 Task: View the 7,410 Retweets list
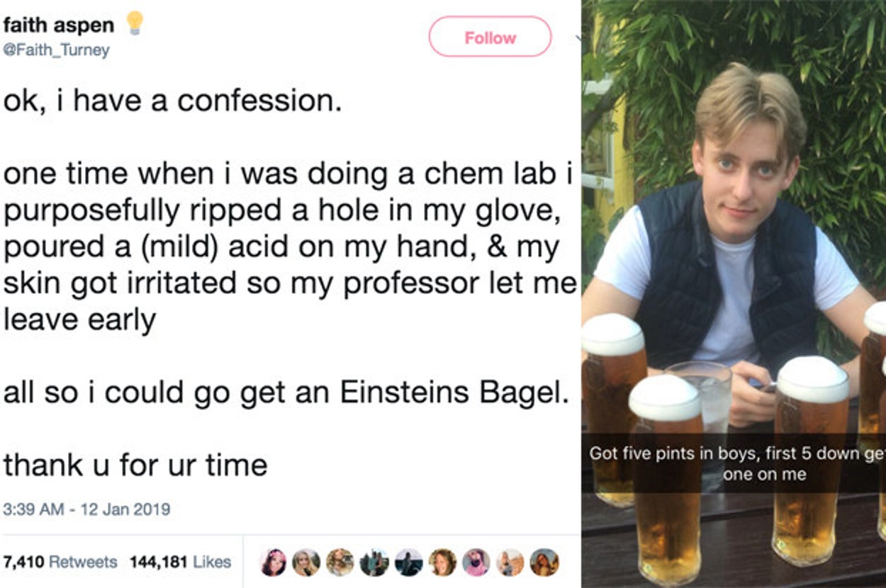[x=60, y=562]
